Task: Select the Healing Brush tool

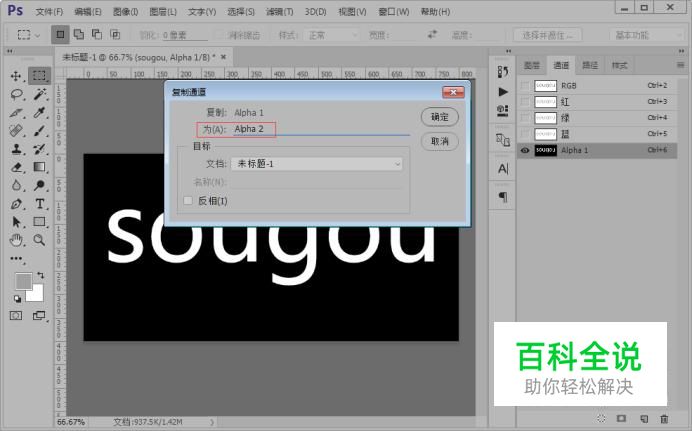Action: click(16, 131)
